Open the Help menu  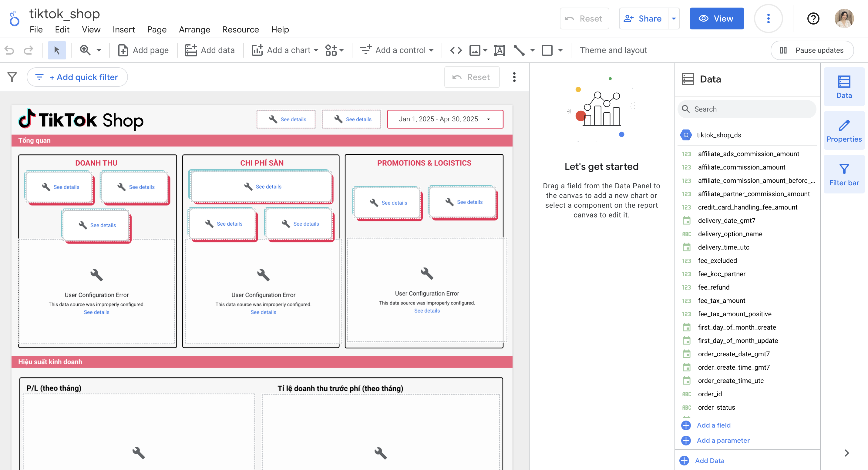[x=280, y=30]
